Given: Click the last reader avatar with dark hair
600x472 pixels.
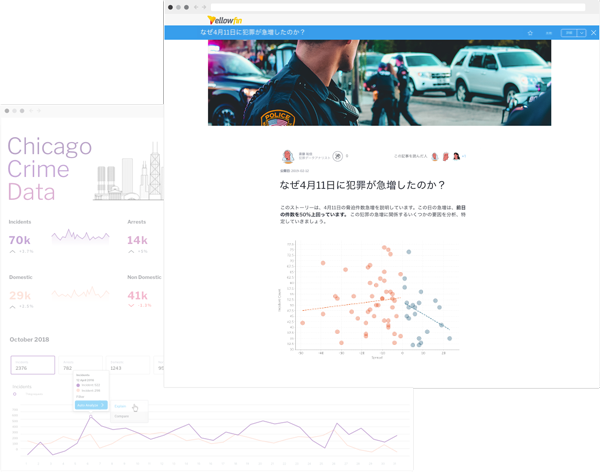Looking at the screenshot, I should click(x=457, y=157).
